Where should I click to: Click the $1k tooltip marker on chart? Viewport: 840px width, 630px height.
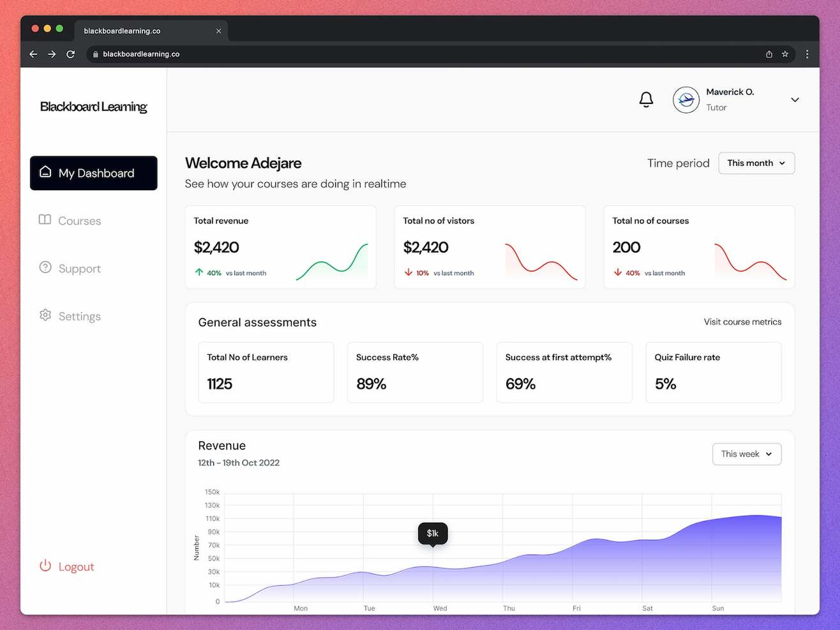(433, 534)
